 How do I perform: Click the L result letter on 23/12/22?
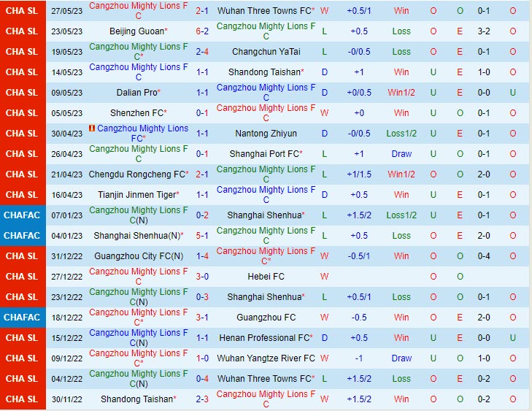pos(324,296)
